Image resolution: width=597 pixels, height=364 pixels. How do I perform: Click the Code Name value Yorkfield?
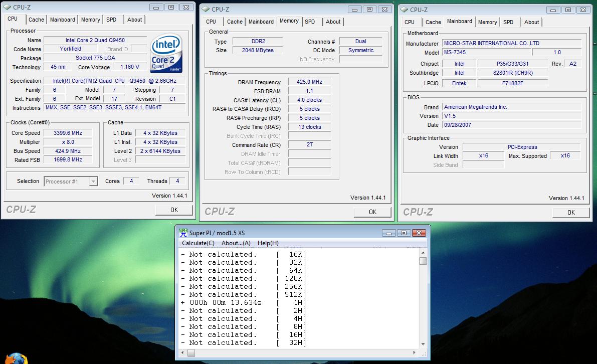[71, 49]
